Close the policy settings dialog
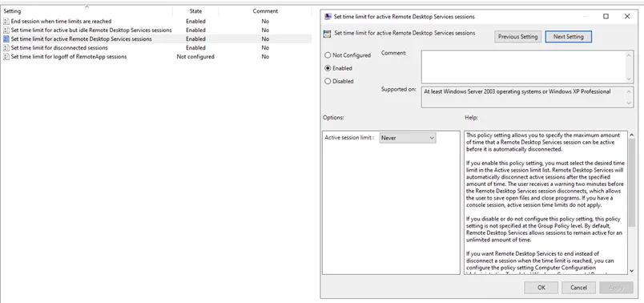The image size is (644, 303). (x=626, y=17)
